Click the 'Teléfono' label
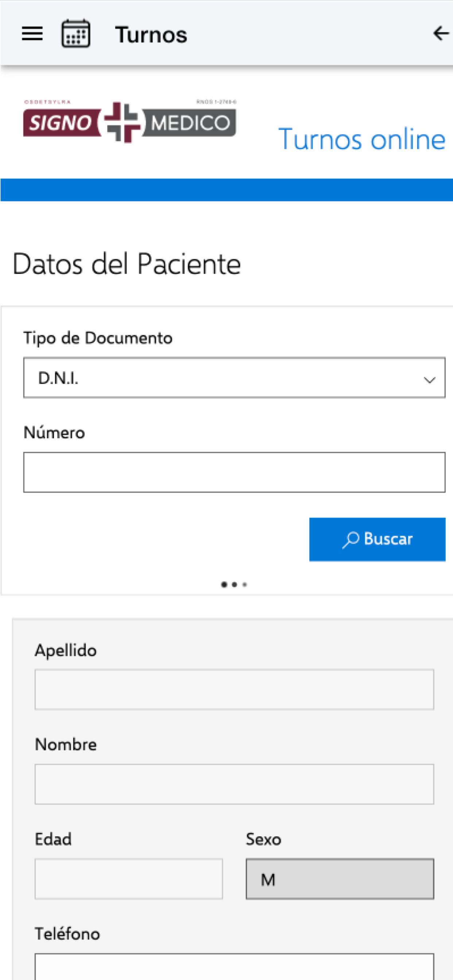 click(67, 933)
